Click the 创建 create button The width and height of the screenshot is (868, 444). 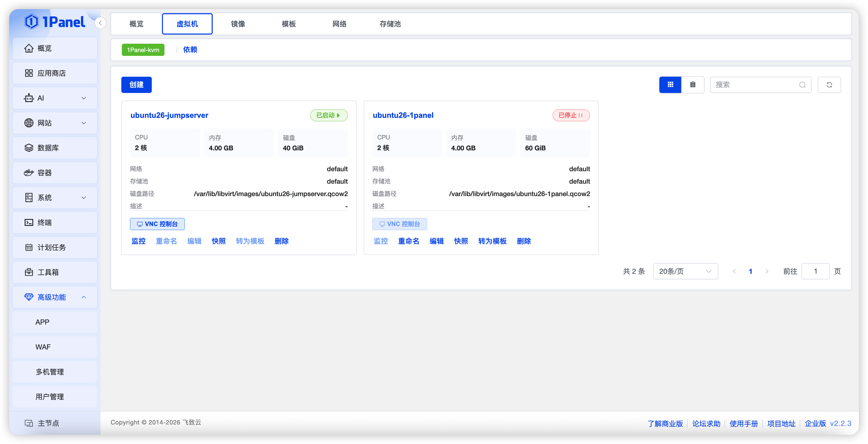point(137,85)
